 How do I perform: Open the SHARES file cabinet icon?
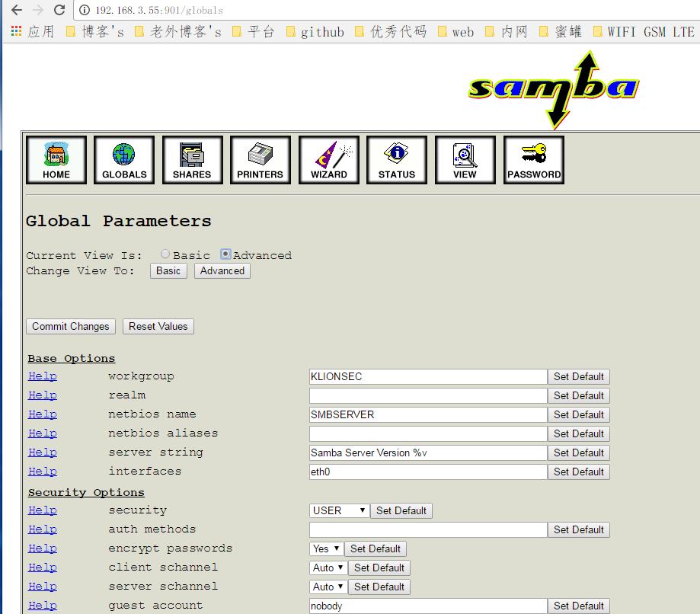192,160
